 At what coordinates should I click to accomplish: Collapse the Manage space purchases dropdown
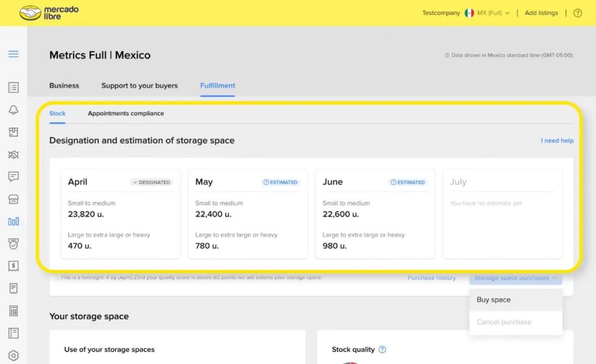(515, 278)
